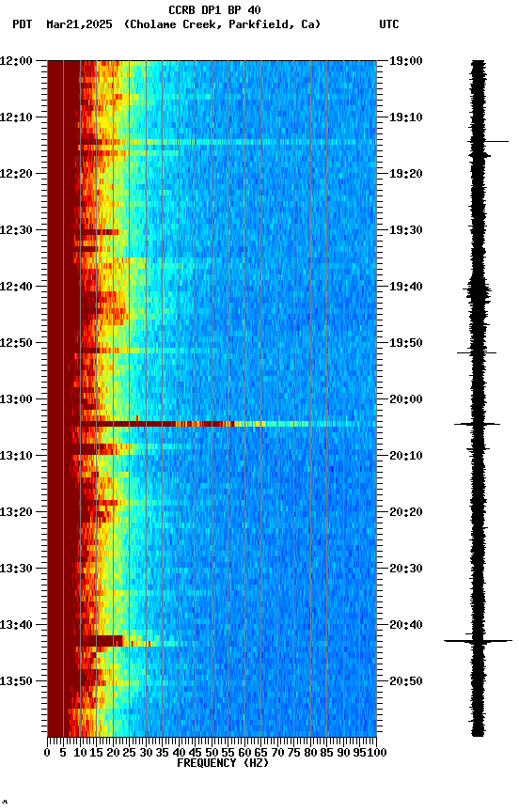The height and width of the screenshot is (812, 519).
Task: Click the '19:10' UTC time label
Action: pyautogui.click(x=406, y=117)
